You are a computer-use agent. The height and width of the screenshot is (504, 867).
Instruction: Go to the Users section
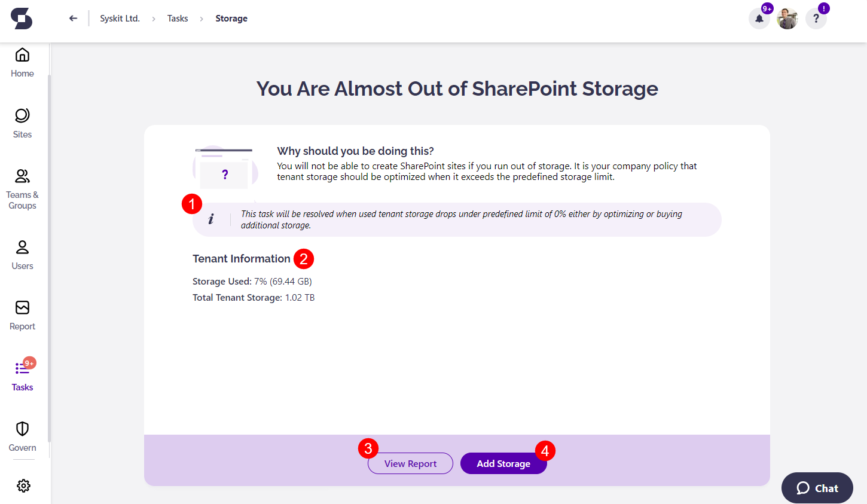pyautogui.click(x=22, y=255)
